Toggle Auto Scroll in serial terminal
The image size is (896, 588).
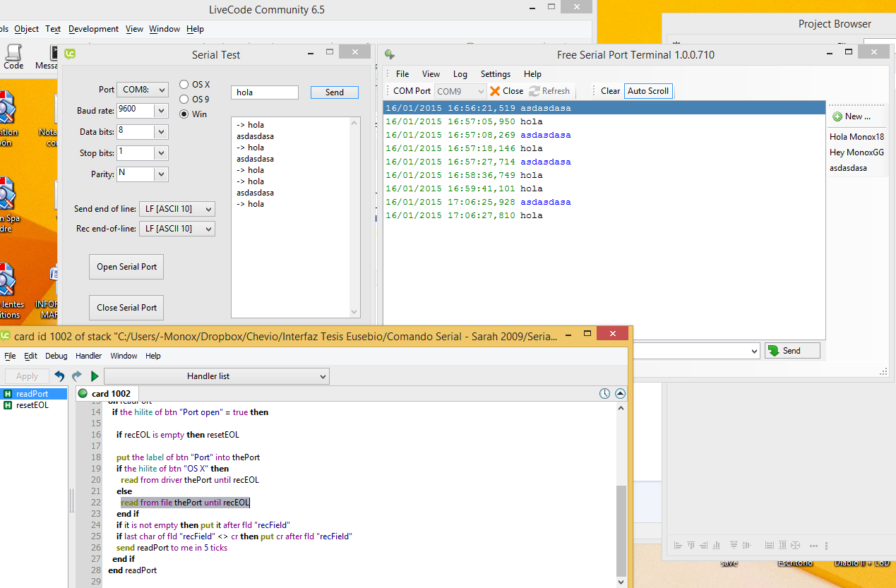648,91
